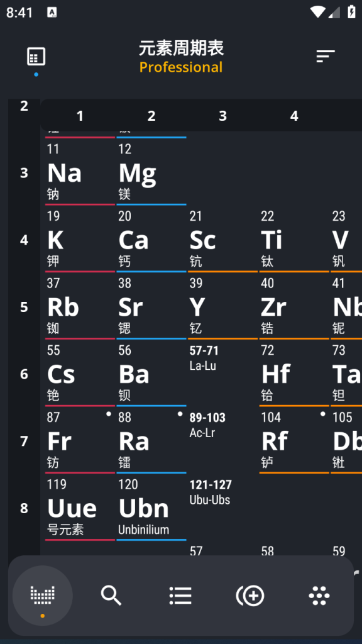This screenshot has width=362, height=644.
Task: Tap the battery icon in status bar
Action: coord(352,11)
